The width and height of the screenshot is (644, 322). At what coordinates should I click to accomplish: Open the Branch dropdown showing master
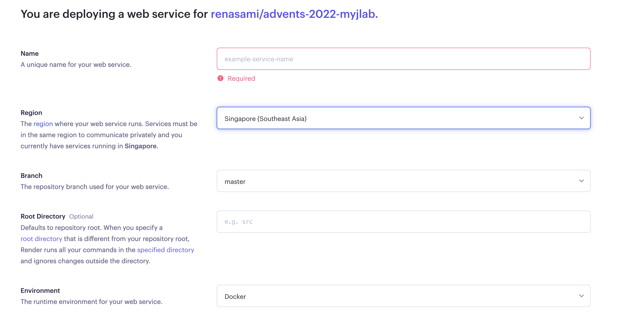pos(403,181)
